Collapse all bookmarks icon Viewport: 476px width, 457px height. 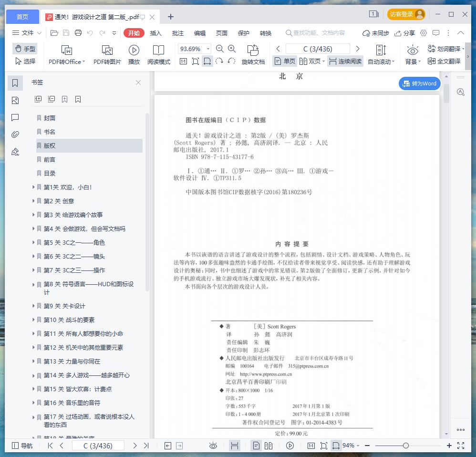[52, 99]
